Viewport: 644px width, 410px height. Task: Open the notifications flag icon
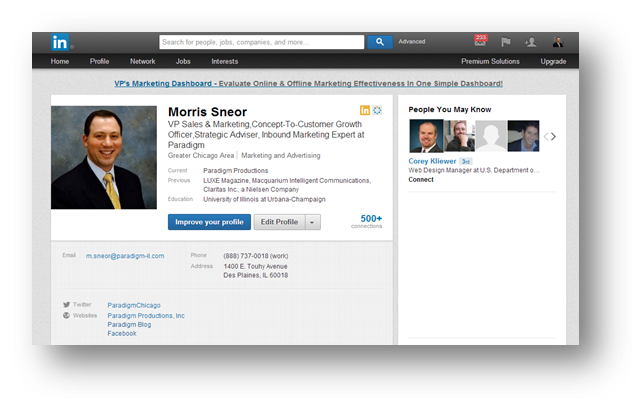[506, 42]
